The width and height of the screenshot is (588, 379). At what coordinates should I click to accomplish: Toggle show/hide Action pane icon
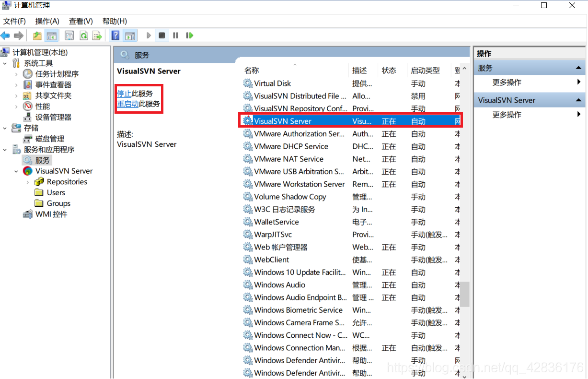tap(129, 36)
